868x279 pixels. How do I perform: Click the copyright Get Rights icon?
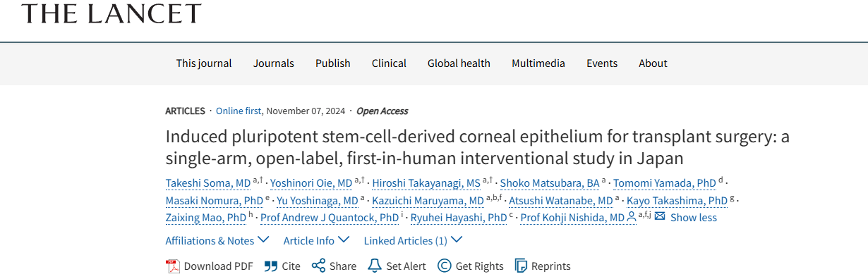pos(444,266)
